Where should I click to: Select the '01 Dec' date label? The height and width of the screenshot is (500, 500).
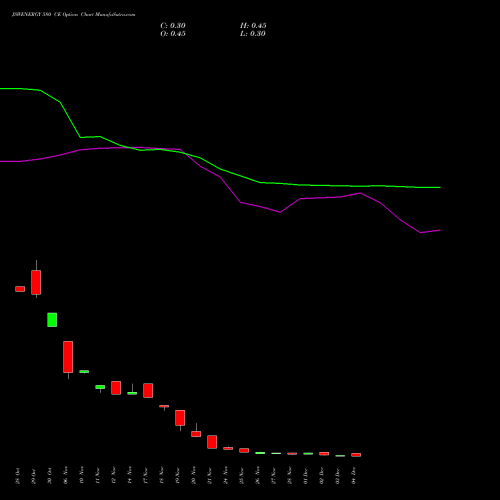[x=306, y=476]
